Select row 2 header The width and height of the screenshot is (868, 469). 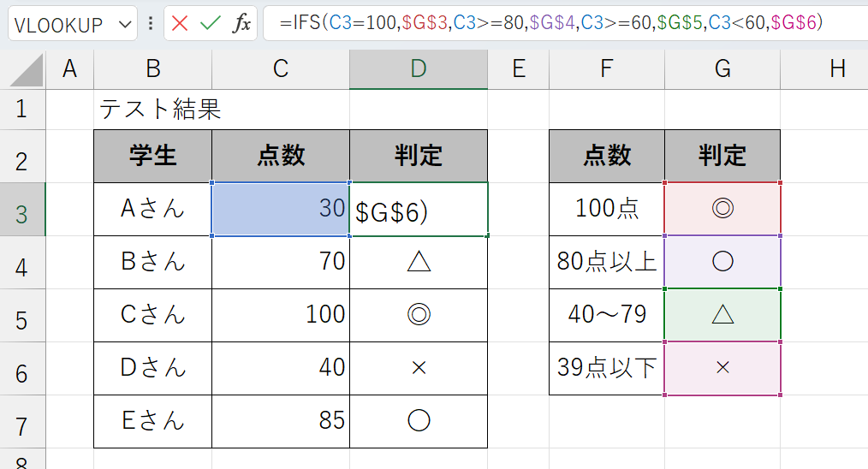tap(23, 156)
